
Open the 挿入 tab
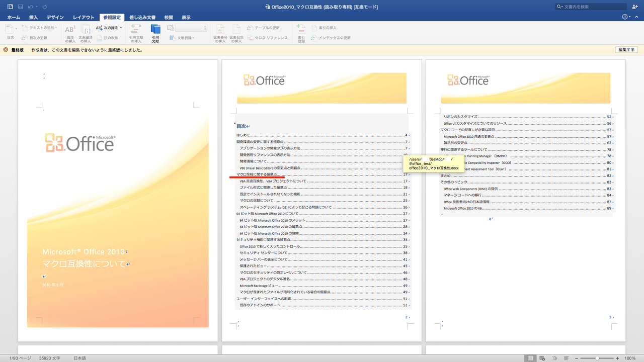tap(33, 18)
